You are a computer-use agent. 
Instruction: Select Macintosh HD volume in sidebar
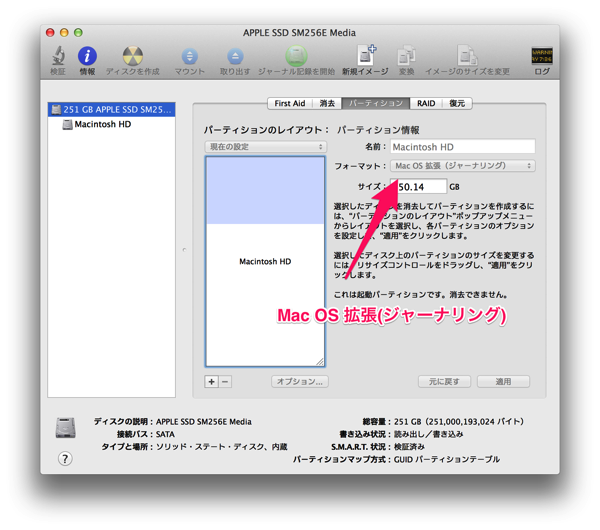coord(111,124)
